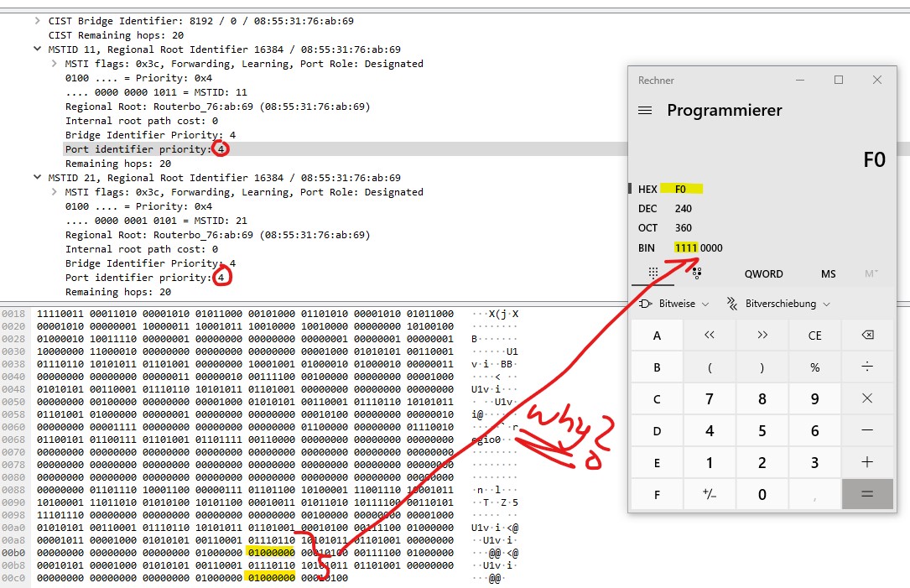Expand MSTI flags under MSTID 21
Image resolution: width=910 pixels, height=588 pixels.
pos(54,192)
